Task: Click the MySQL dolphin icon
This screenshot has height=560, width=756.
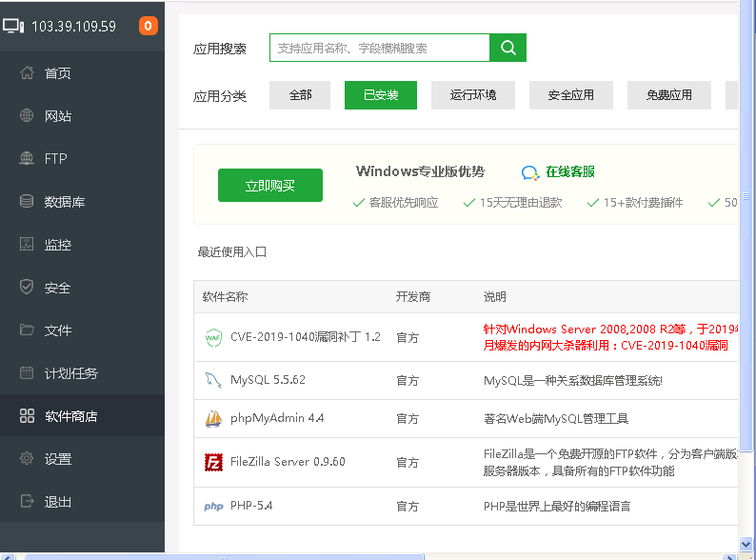Action: 213,380
